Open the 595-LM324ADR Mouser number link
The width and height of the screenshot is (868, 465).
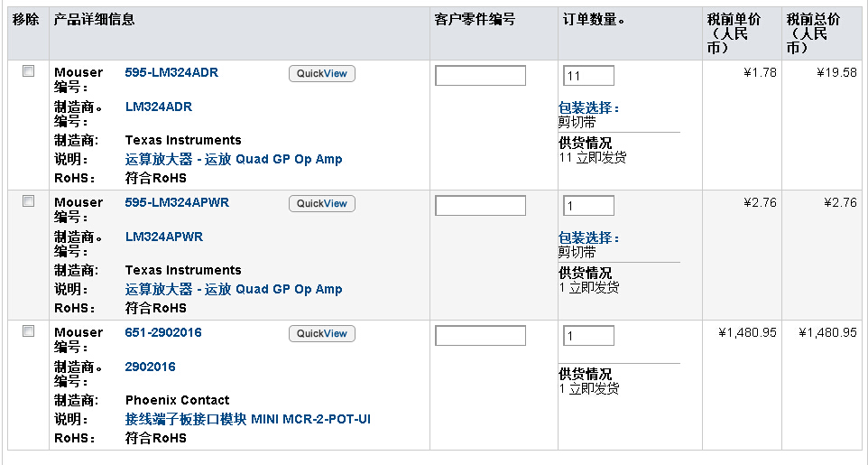coord(171,72)
